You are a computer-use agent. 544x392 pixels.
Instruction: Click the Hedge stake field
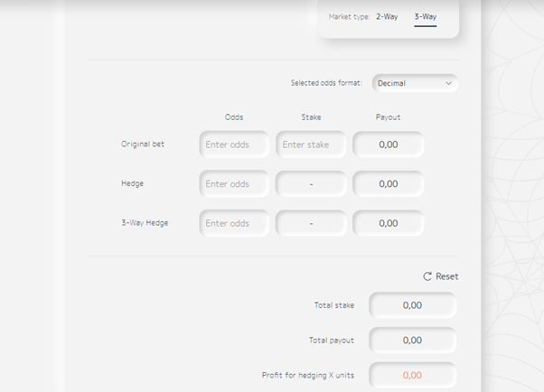(x=311, y=184)
